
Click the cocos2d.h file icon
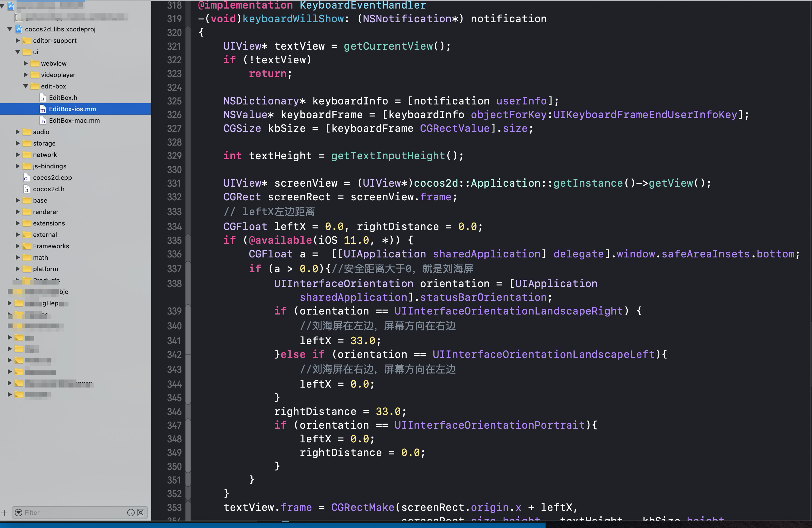[x=27, y=189]
